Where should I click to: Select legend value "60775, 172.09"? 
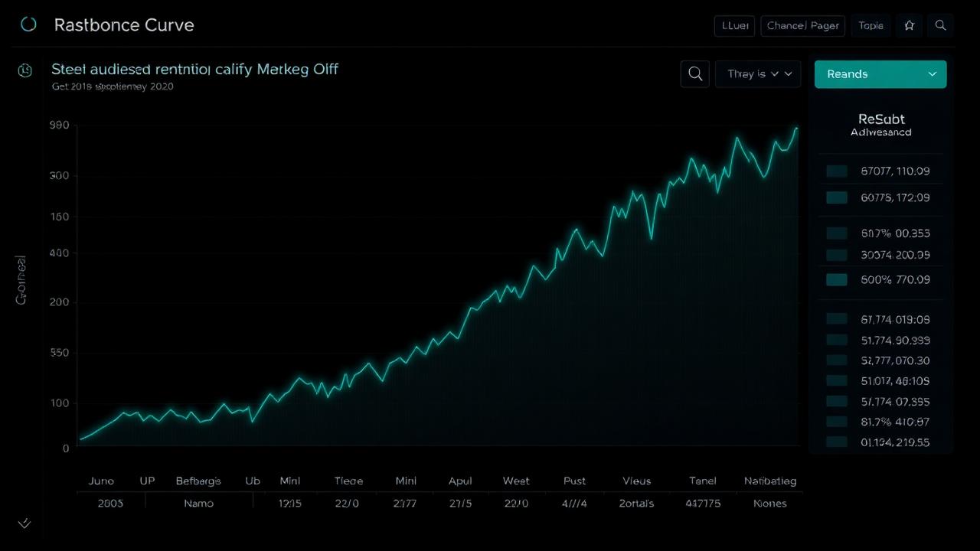895,197
